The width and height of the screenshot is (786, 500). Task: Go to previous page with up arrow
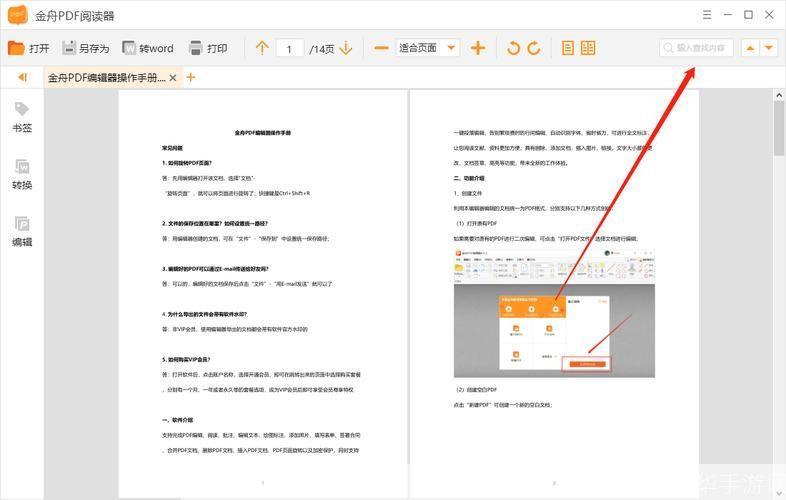coord(262,48)
